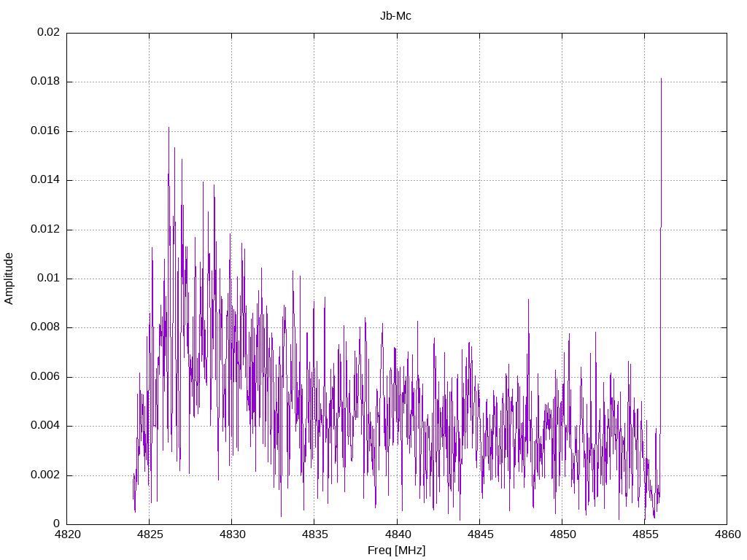The height and width of the screenshot is (560, 747).
Task: Click the 0.016 amplitude peak near 4826 MHz
Action: coord(169,128)
